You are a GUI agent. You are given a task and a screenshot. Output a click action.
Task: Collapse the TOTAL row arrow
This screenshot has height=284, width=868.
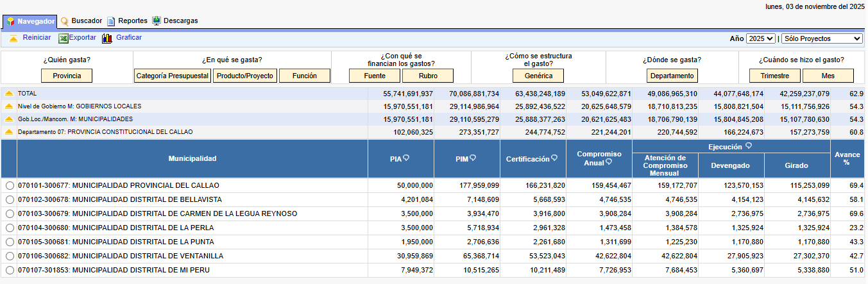point(9,94)
